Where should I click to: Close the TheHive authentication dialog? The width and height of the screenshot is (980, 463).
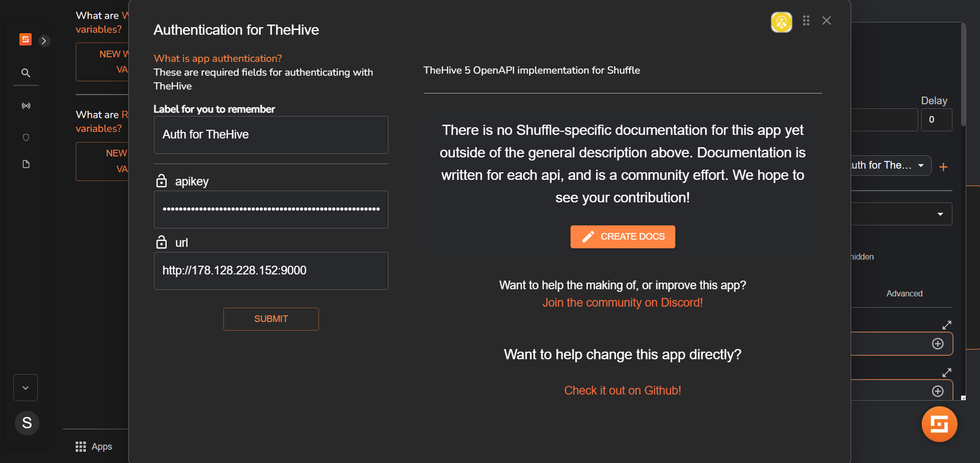pos(827,20)
